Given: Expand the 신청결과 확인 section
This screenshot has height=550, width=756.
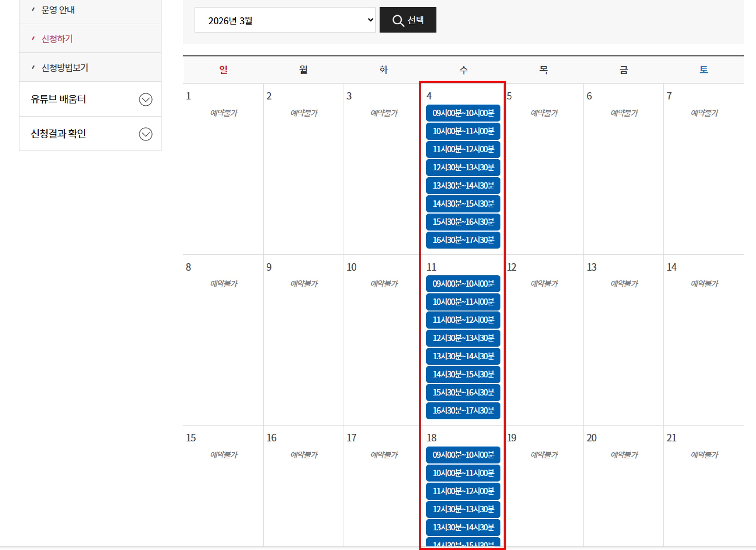Looking at the screenshot, I should coord(58,134).
